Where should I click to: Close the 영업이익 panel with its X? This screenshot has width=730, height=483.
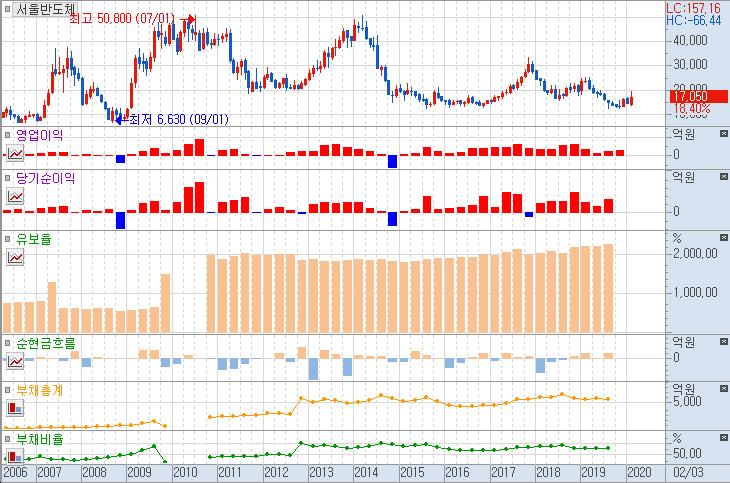click(x=723, y=134)
